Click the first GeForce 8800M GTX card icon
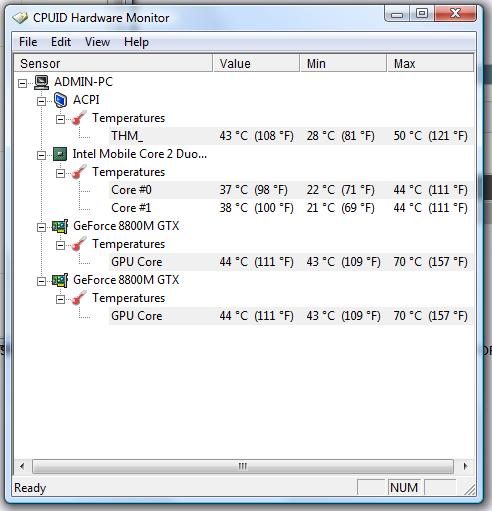Image resolution: width=492 pixels, height=511 pixels. click(60, 226)
